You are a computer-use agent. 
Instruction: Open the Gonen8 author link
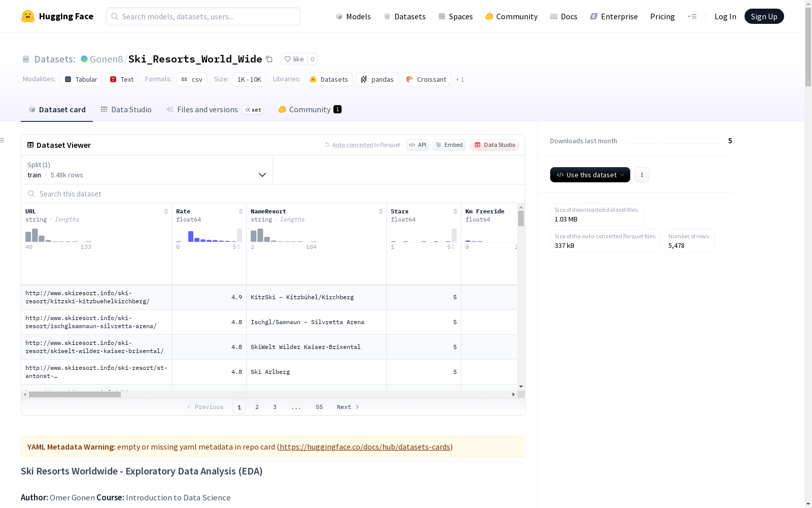tap(106, 59)
